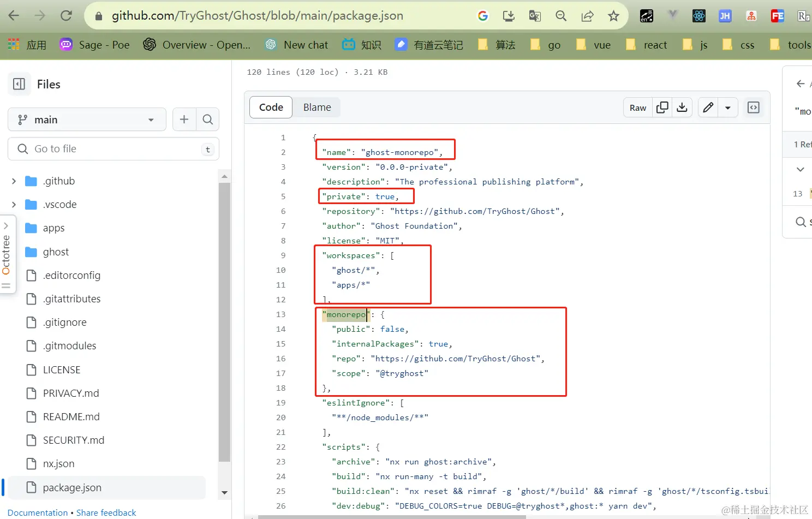Open the blue JH extension icon
Image resolution: width=812 pixels, height=519 pixels.
click(x=725, y=16)
